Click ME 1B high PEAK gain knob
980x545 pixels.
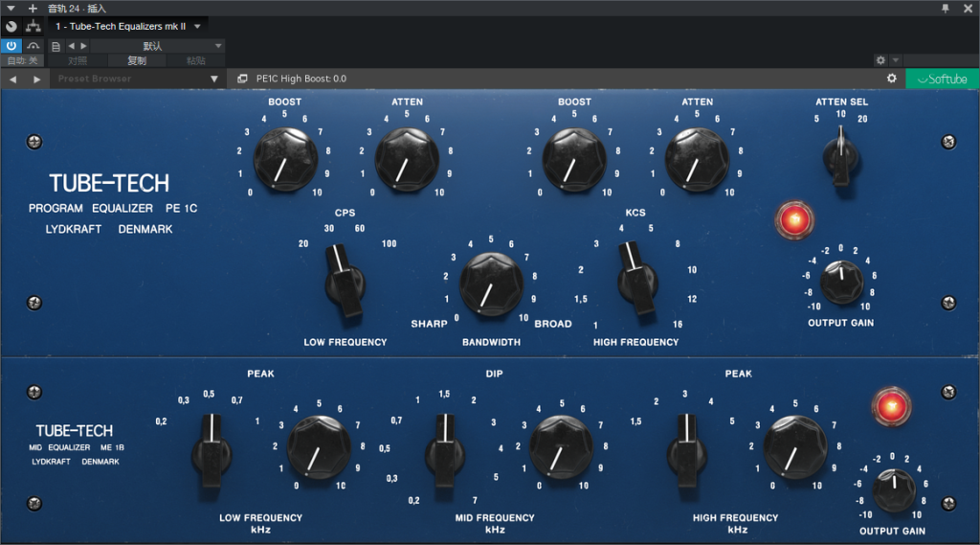coord(795,448)
